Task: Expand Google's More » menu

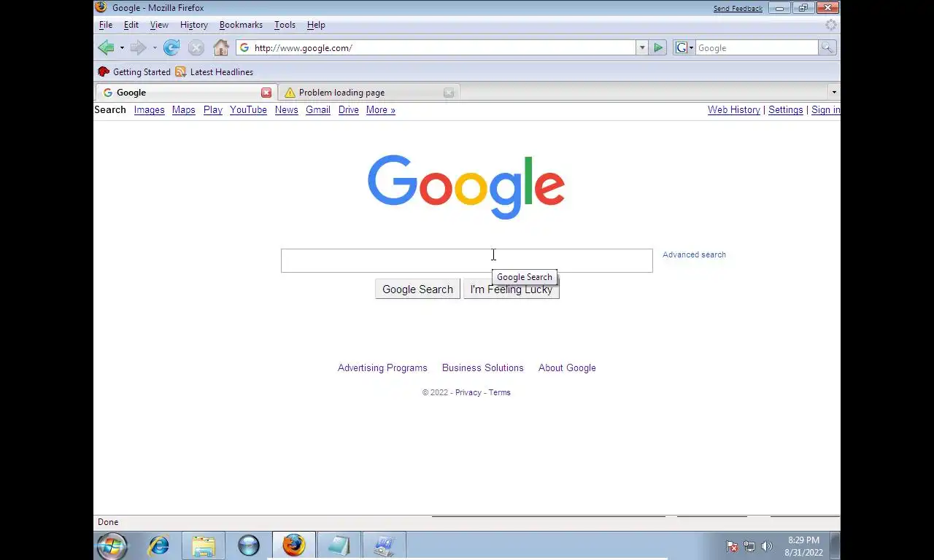Action: [x=381, y=110]
